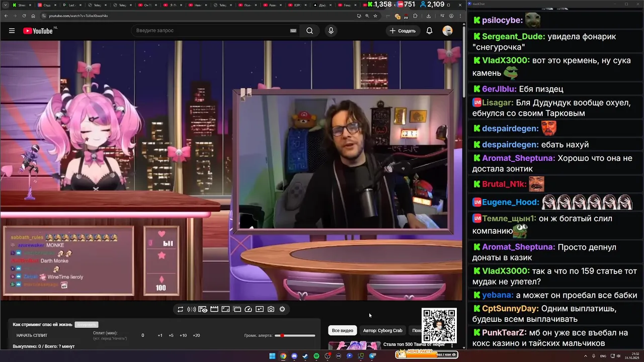644x362 pixels.
Task: Open browser three-dot menu
Action: [x=460, y=16]
